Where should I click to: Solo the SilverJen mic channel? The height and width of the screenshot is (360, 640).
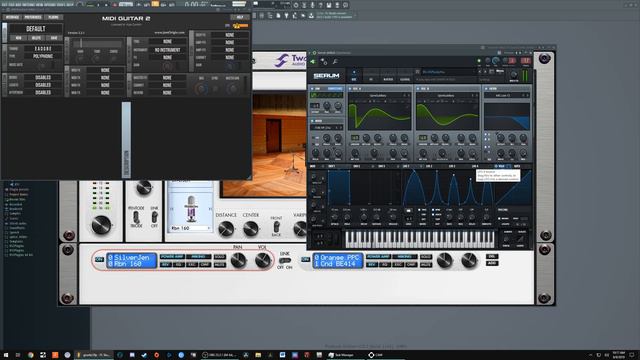click(220, 257)
